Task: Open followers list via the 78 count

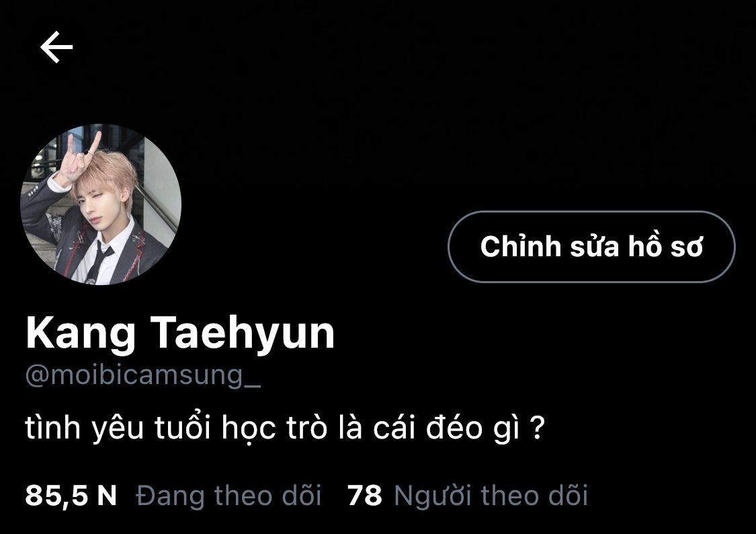Action: (364, 496)
